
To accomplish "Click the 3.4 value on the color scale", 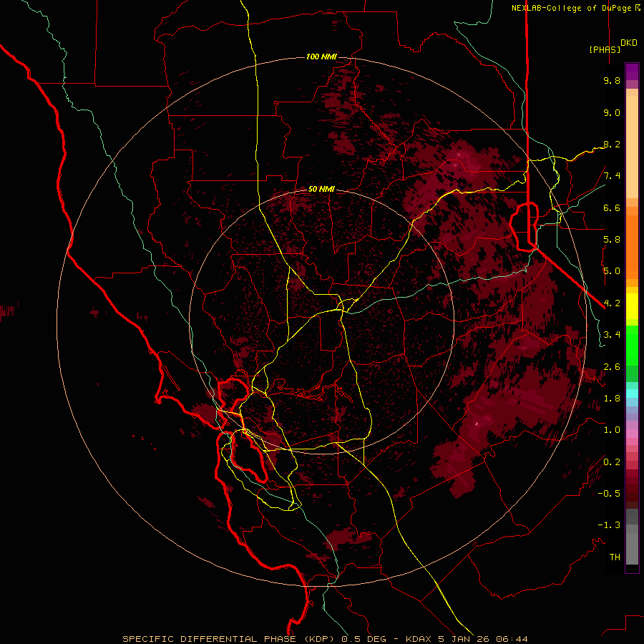I will point(612,335).
